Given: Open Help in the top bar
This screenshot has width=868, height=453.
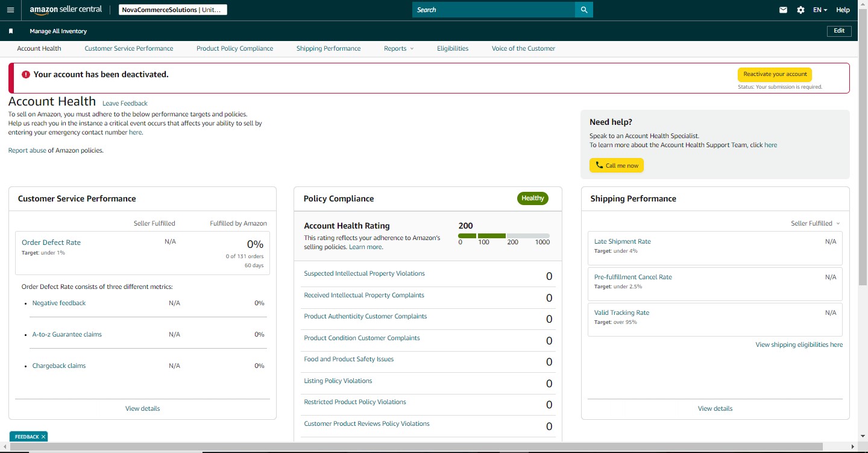Looking at the screenshot, I should pyautogui.click(x=843, y=10).
